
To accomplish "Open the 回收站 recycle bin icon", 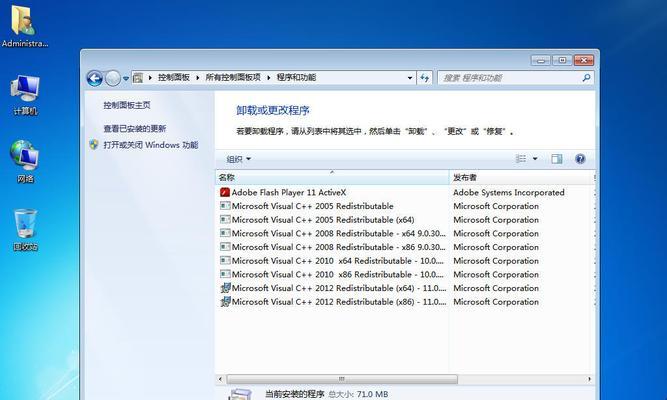I will click(25, 230).
